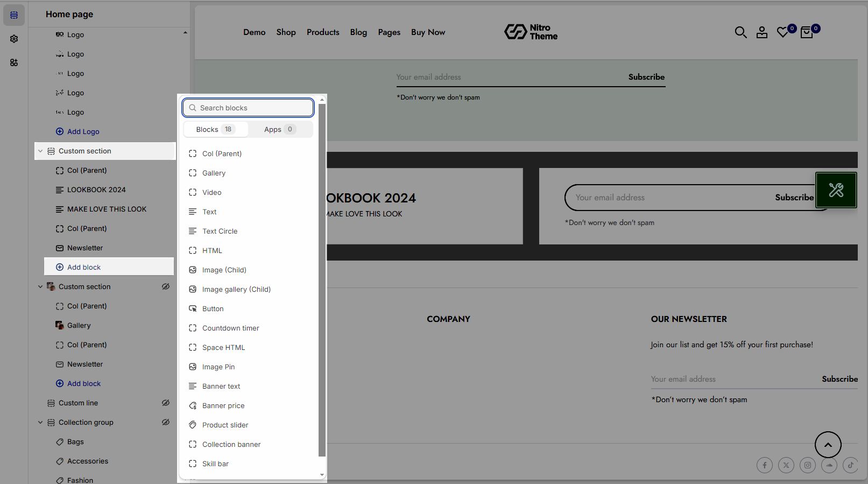Open the Facebook social icon

pyautogui.click(x=765, y=465)
